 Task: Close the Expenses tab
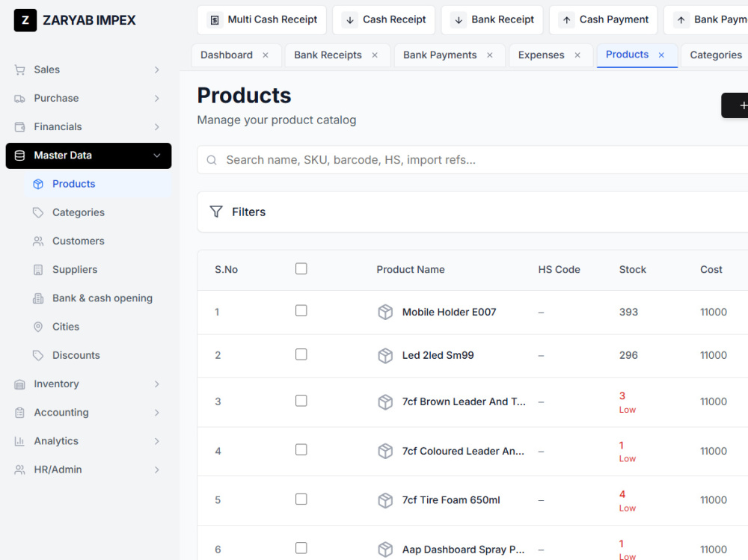[x=577, y=55]
